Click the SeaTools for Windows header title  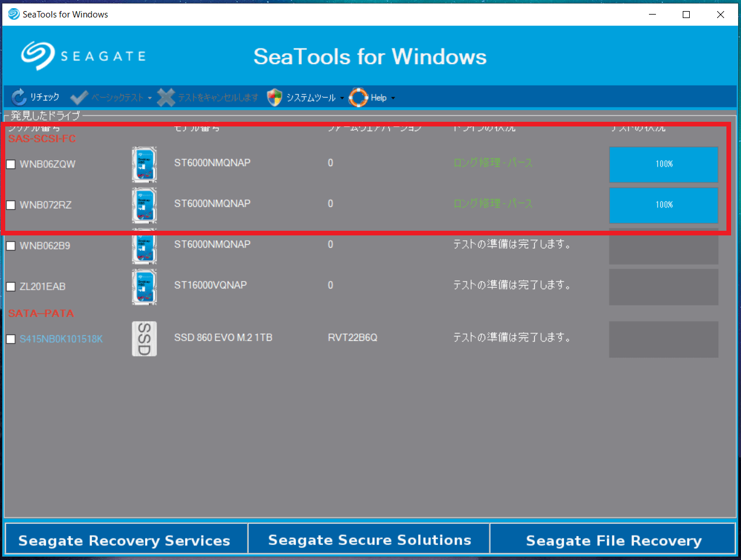tap(370, 57)
